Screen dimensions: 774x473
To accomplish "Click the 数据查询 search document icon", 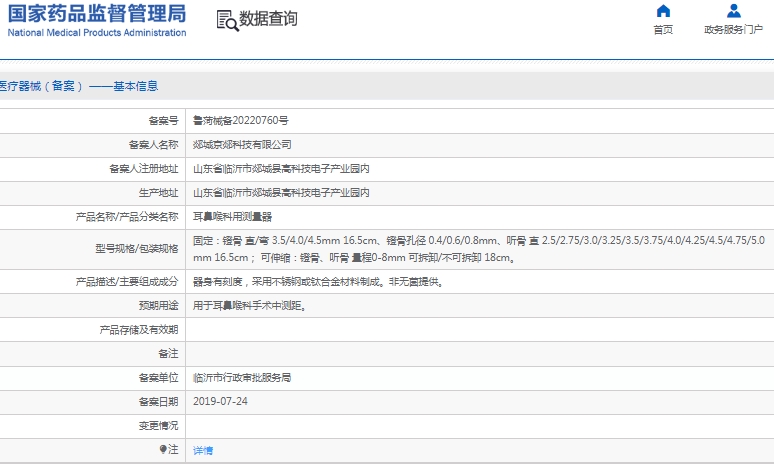I will point(228,21).
